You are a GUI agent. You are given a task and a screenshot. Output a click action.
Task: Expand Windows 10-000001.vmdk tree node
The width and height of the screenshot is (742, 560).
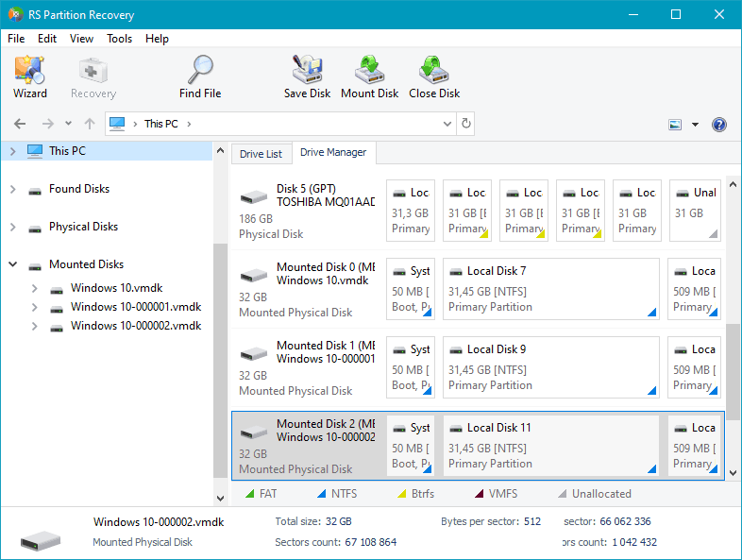[x=35, y=307]
